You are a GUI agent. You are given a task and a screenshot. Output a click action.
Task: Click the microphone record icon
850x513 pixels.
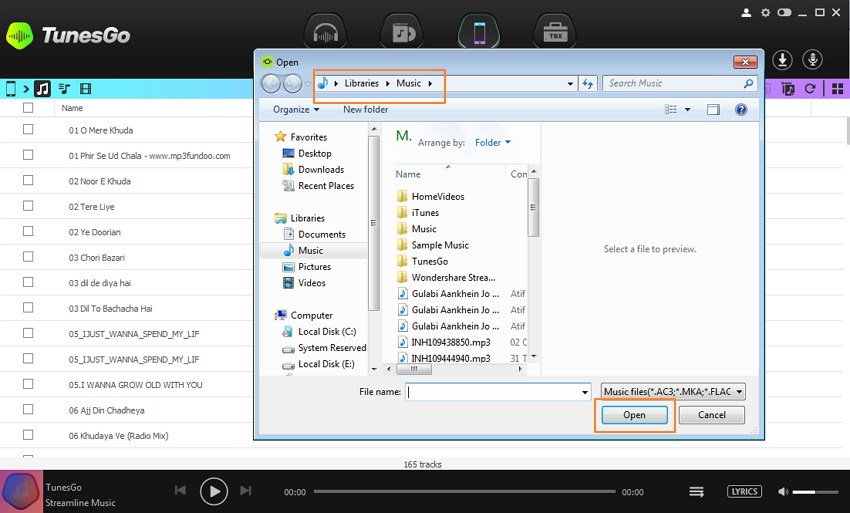[813, 60]
